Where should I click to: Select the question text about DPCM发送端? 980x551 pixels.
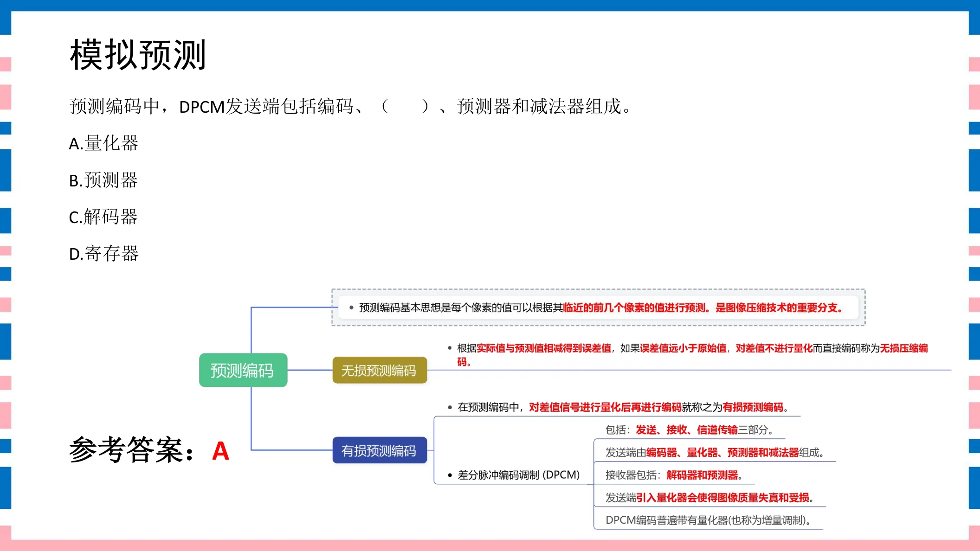[x=350, y=107]
